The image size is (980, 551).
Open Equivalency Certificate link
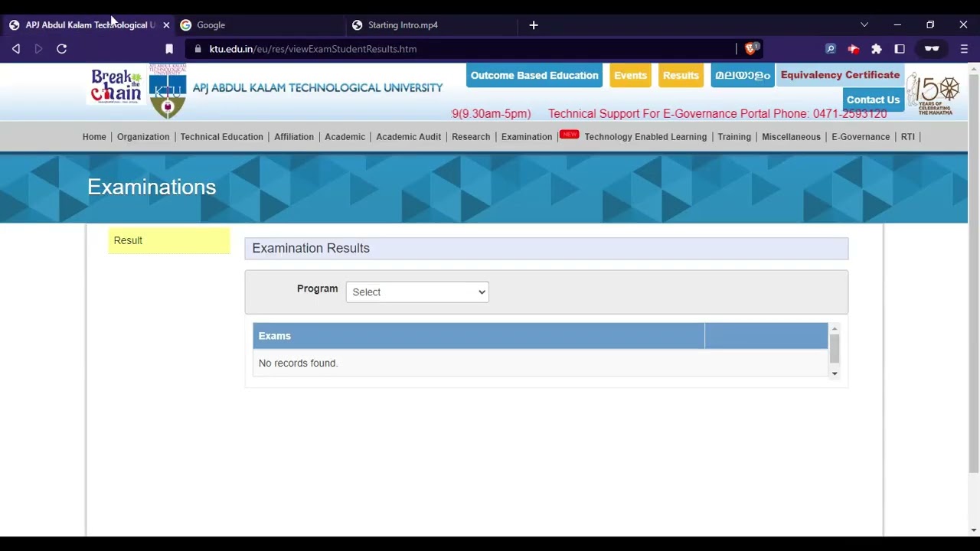coord(840,75)
